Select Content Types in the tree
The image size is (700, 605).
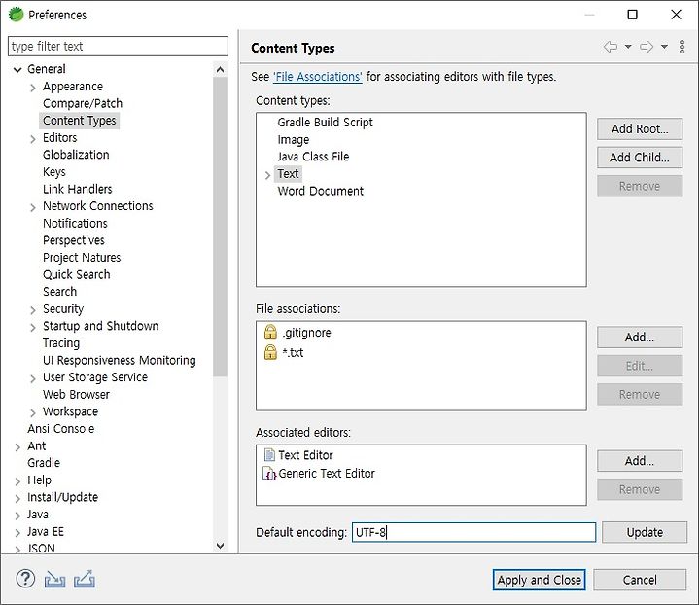pos(80,120)
